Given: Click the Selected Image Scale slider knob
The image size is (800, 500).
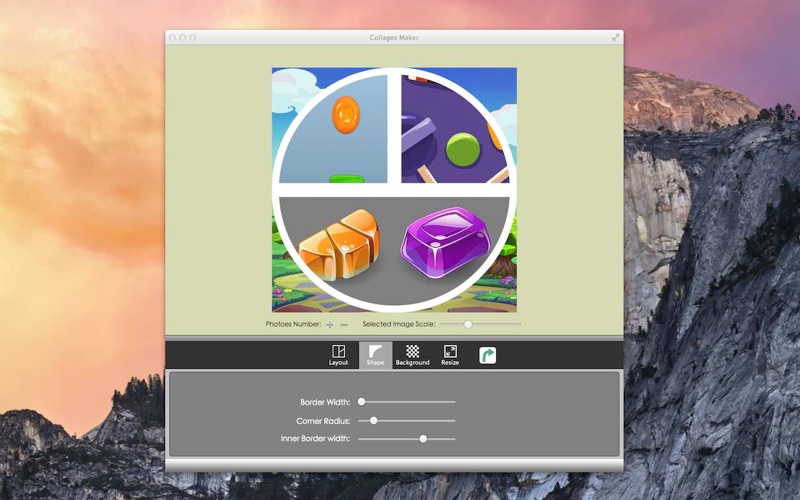Looking at the screenshot, I should [468, 324].
